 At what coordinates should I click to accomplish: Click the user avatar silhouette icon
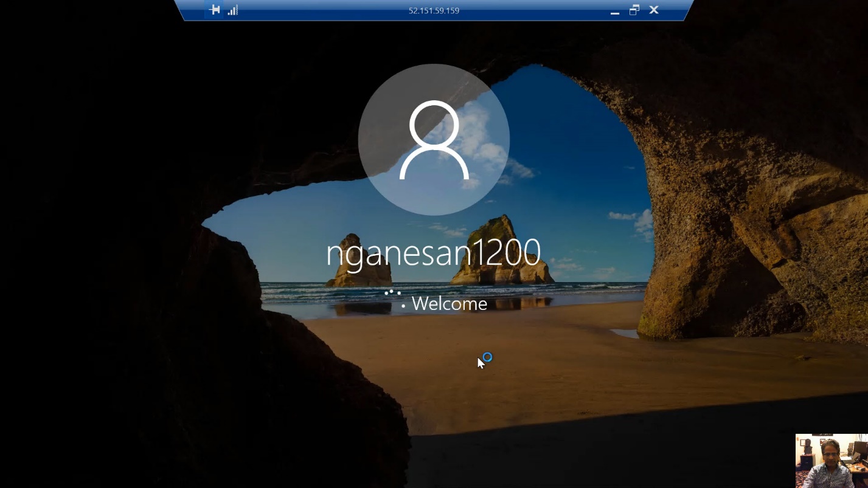(x=434, y=140)
